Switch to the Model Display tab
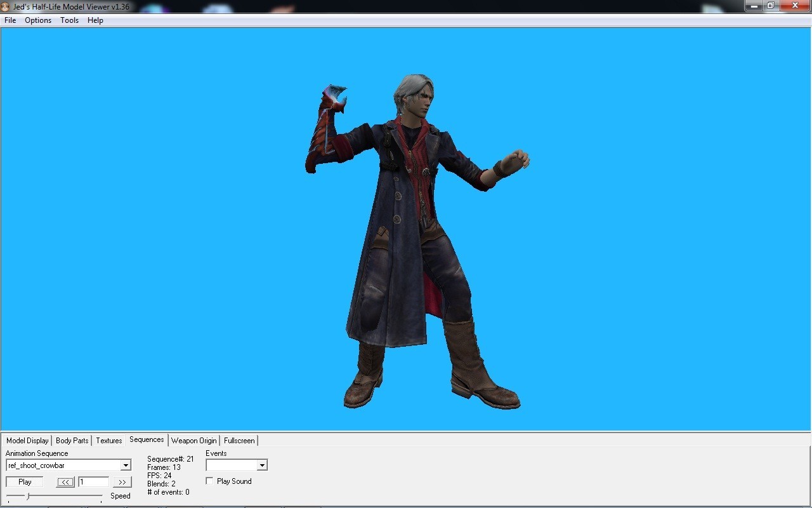 coord(27,440)
